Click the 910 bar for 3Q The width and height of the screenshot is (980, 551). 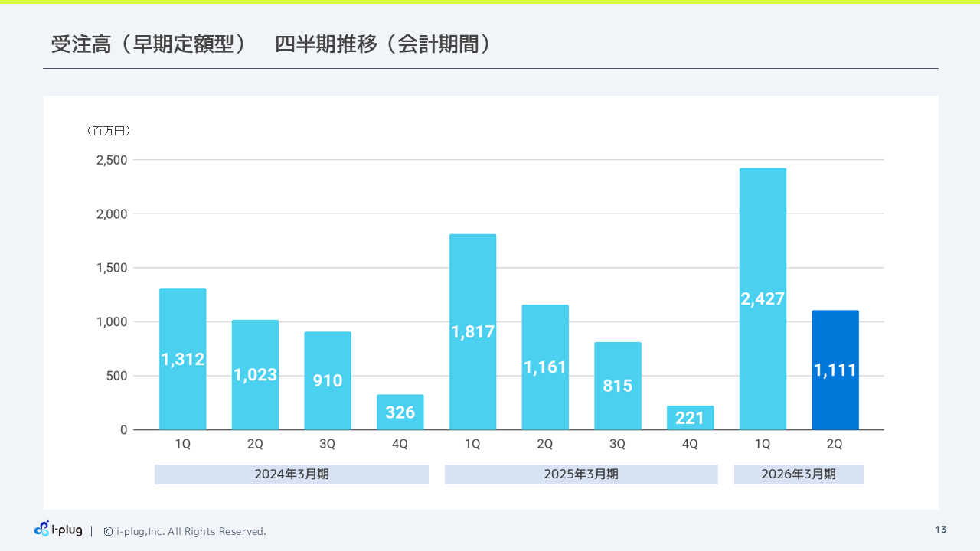point(328,381)
